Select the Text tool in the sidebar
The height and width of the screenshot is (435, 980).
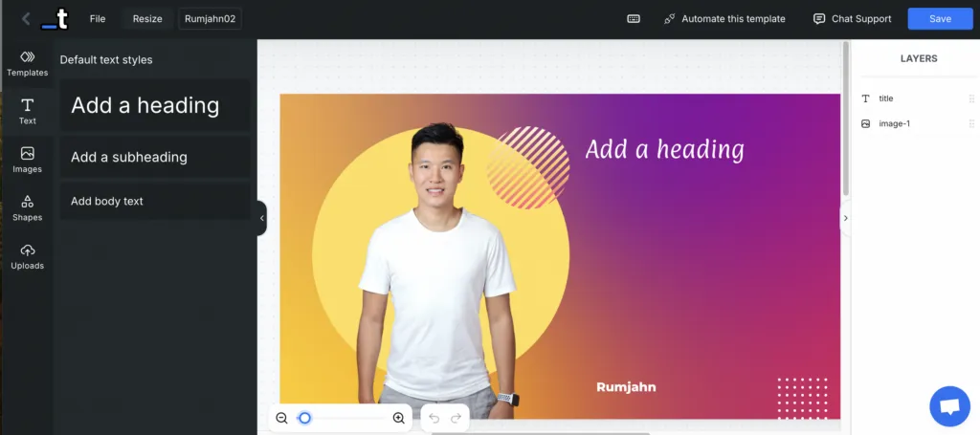pyautogui.click(x=27, y=111)
